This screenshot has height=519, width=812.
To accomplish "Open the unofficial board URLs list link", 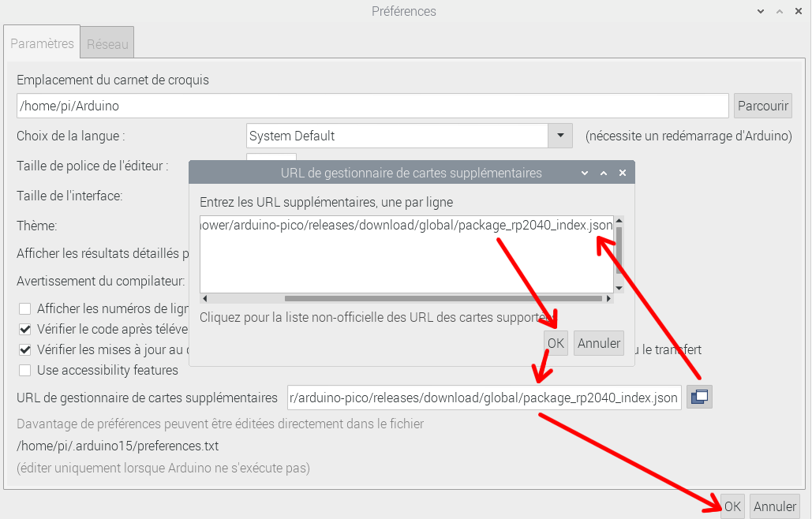I will click(x=376, y=317).
